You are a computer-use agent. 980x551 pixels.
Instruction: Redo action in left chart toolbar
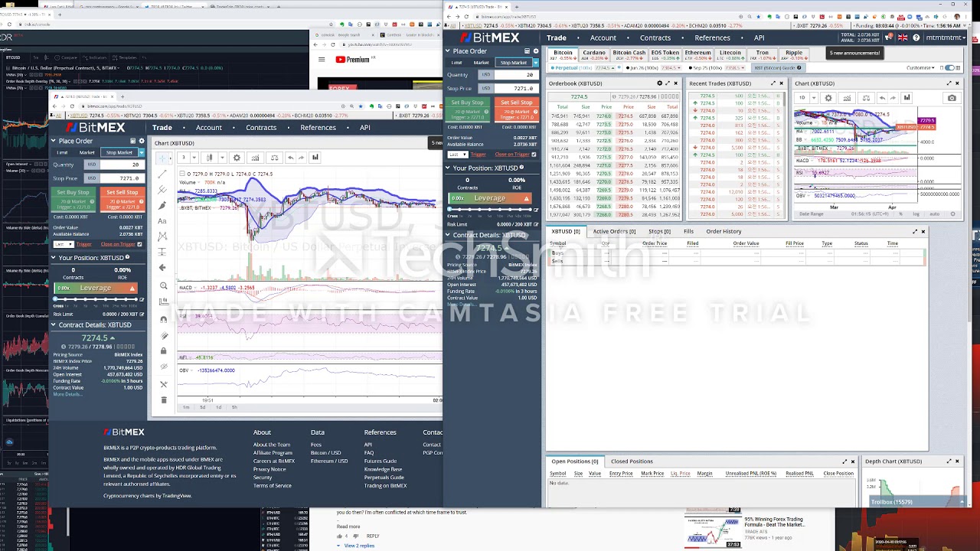[x=302, y=158]
